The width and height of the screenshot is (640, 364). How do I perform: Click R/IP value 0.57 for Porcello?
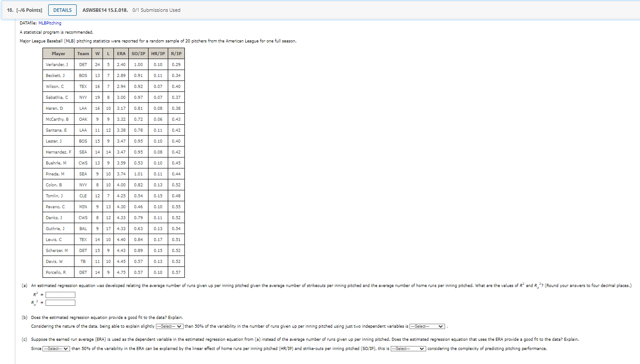pos(176,272)
